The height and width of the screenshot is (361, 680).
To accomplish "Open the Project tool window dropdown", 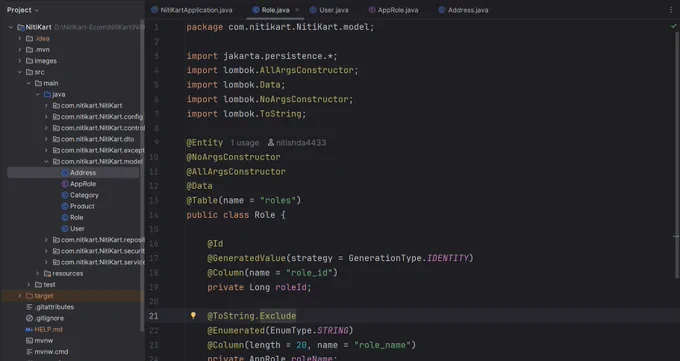I will (x=23, y=10).
